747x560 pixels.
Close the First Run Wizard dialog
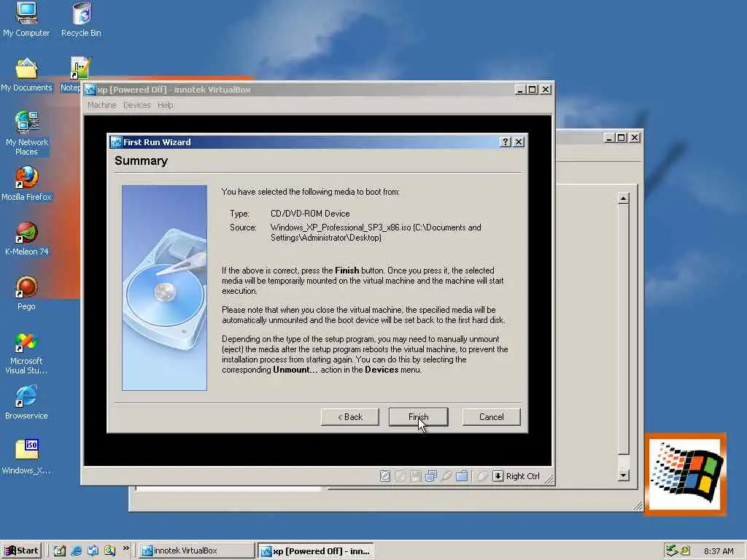point(519,142)
